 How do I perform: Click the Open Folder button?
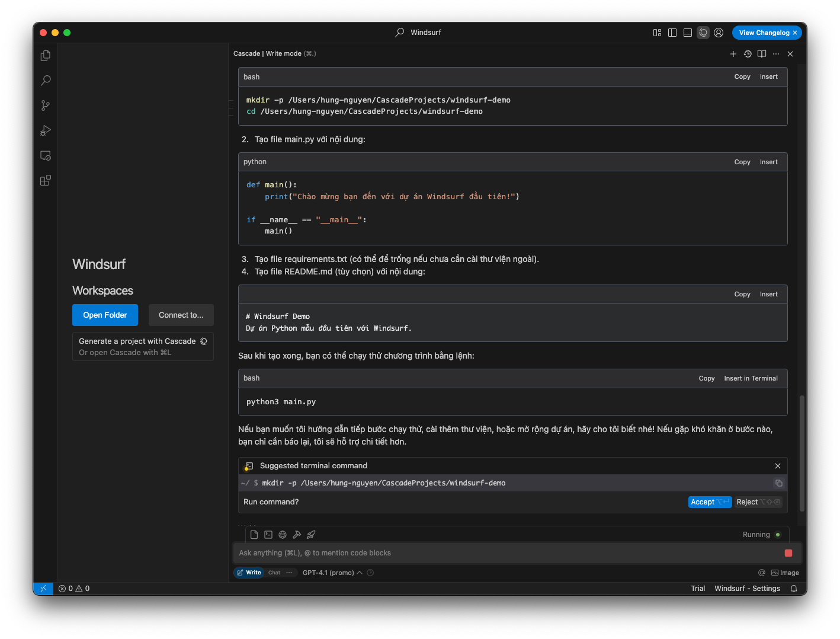click(x=105, y=315)
